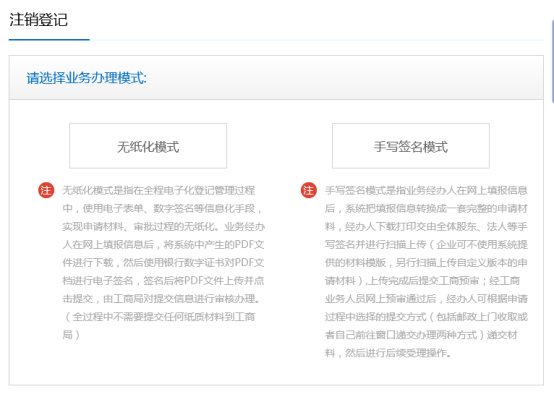The height and width of the screenshot is (397, 554).
Task: Click the text line 手写签名模式是指业务经办人在网上填报信息
Action: (x=426, y=191)
